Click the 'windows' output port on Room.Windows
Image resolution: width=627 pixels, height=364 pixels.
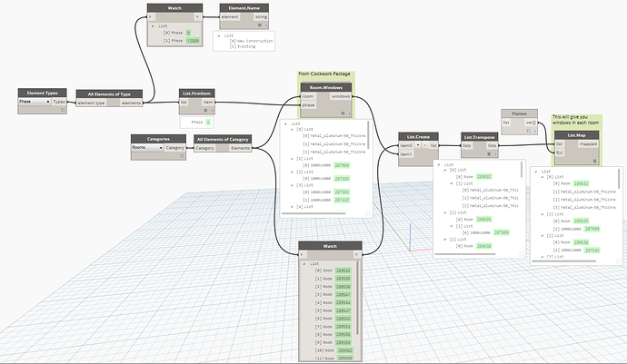point(341,97)
